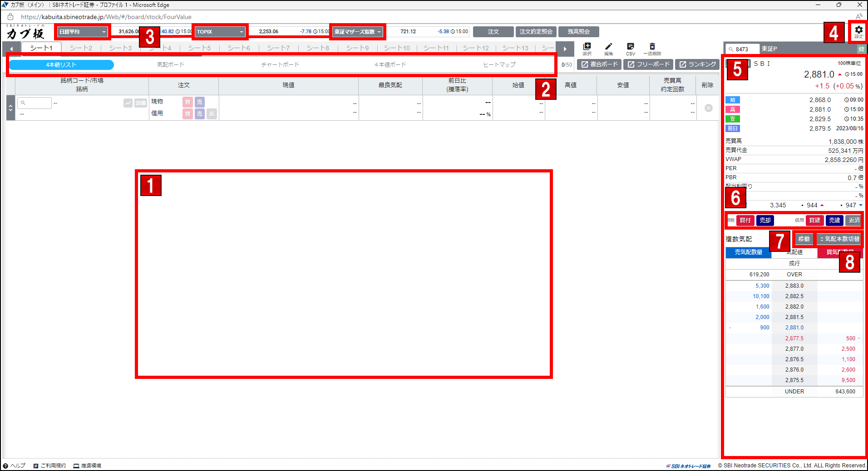Click the 注文 button
868x471 pixels.
tap(493, 32)
